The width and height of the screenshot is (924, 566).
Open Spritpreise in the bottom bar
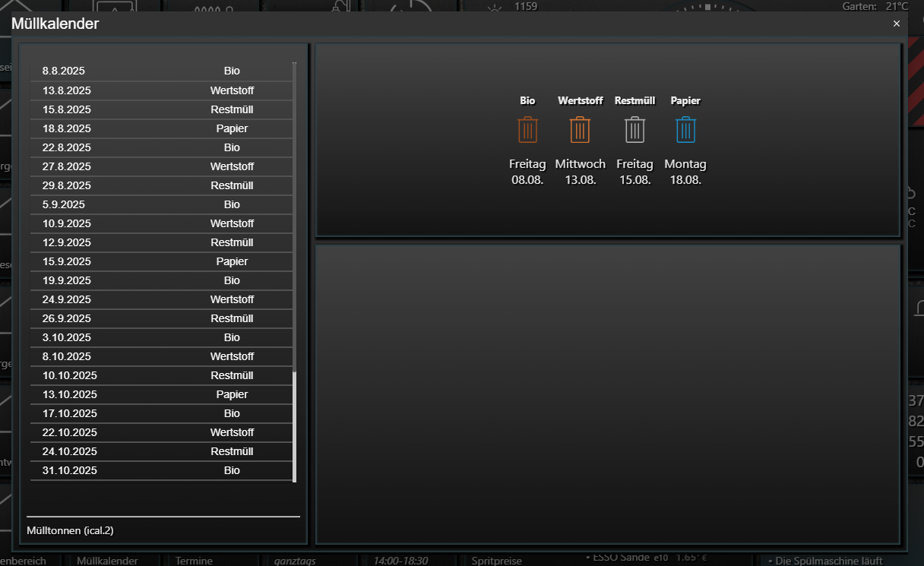[496, 561]
